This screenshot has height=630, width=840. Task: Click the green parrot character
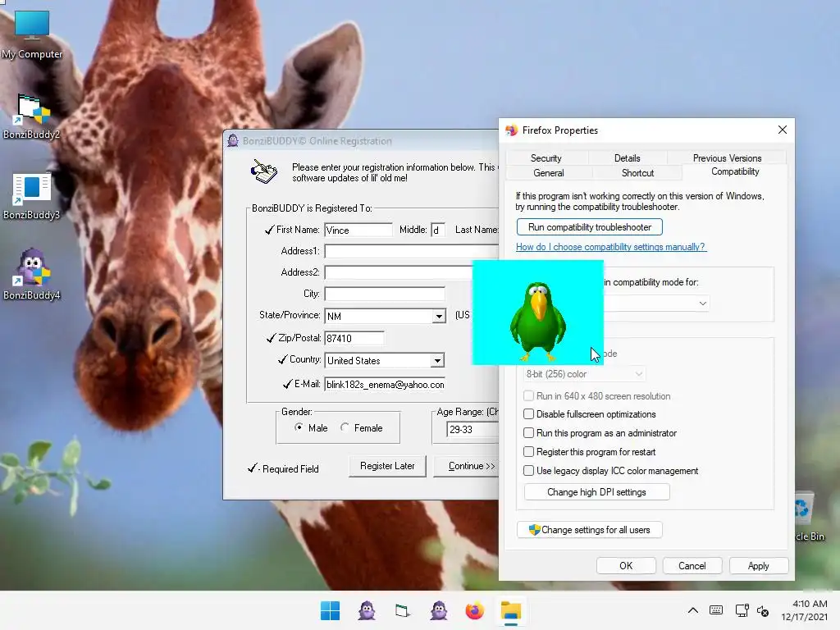[x=538, y=321]
